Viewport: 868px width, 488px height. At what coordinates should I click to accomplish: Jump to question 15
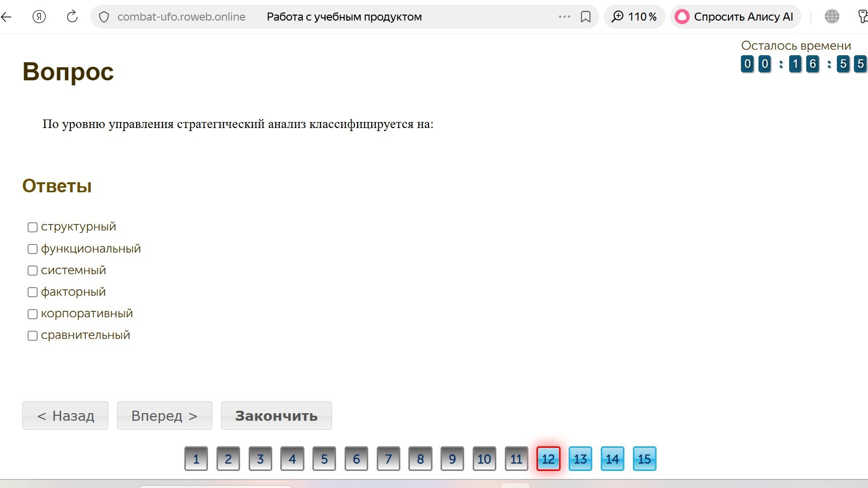pyautogui.click(x=644, y=459)
